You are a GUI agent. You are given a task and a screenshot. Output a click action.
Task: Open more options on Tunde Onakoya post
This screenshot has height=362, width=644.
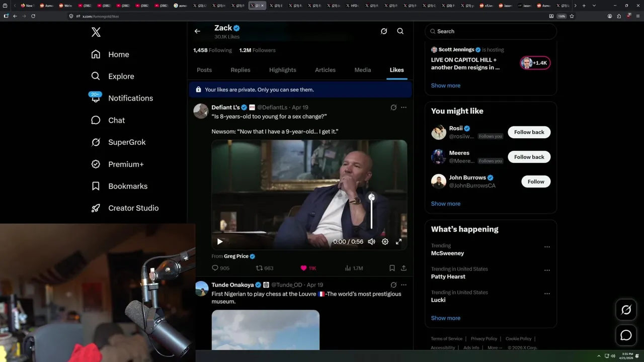tap(404, 285)
